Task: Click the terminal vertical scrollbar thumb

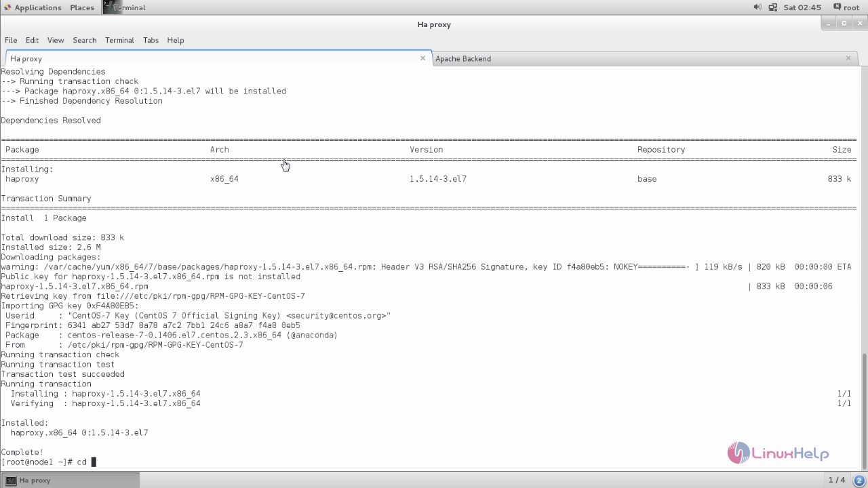Action: pyautogui.click(x=864, y=409)
